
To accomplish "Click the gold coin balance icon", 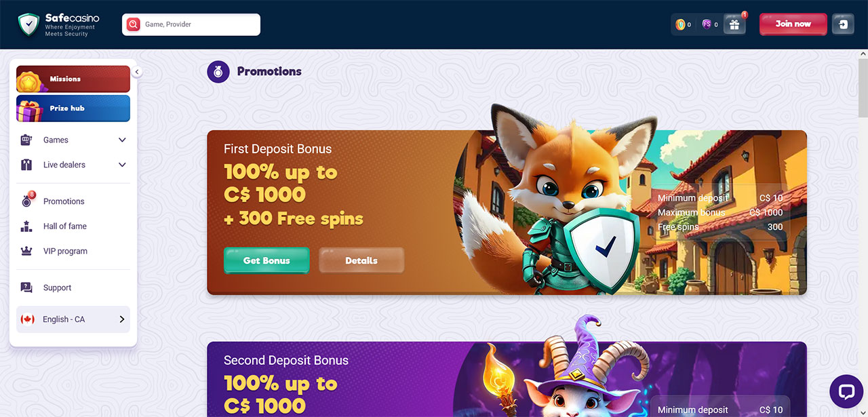I will click(x=680, y=24).
